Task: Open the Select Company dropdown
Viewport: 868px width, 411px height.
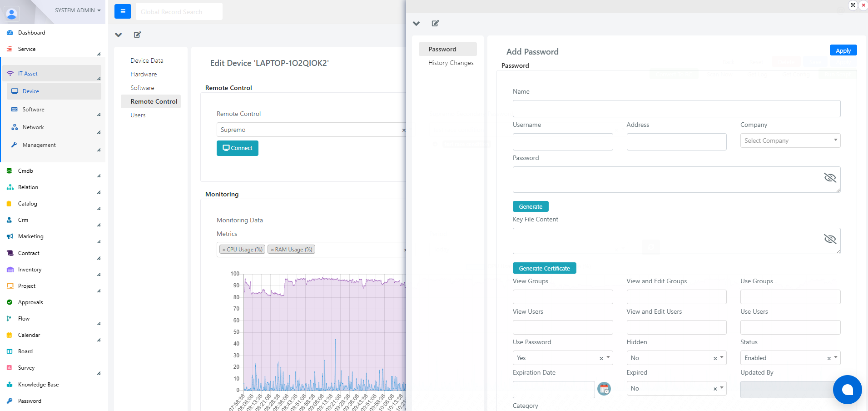Action: pyautogui.click(x=790, y=140)
